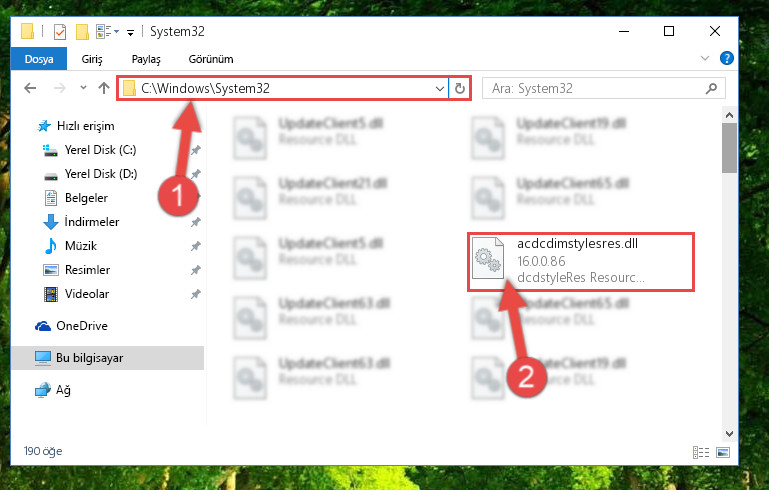Unpin Yerel Disk (C:) using pin icon
769x490 pixels.
[196, 150]
